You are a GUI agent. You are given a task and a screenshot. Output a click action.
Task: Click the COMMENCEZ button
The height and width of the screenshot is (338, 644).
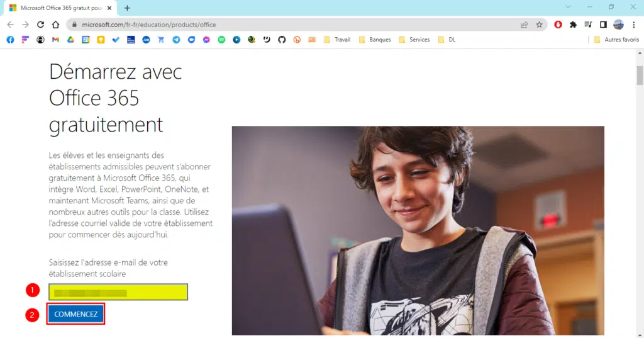pyautogui.click(x=75, y=314)
